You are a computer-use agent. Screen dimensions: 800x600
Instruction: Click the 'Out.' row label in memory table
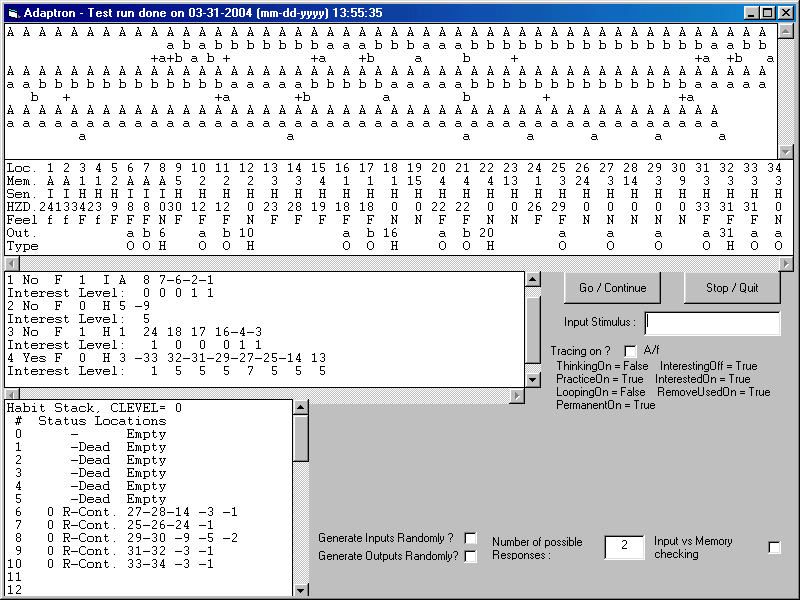tap(22, 233)
